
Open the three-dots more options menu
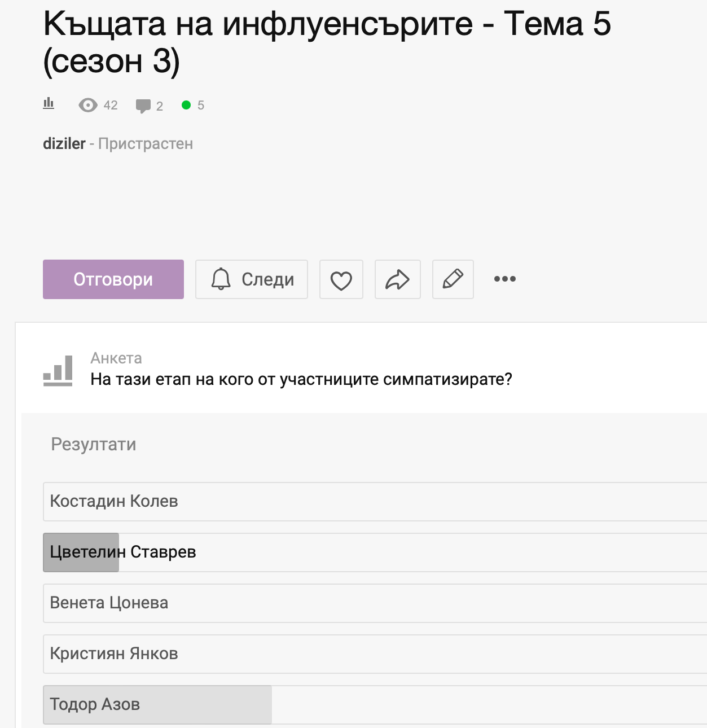(x=504, y=279)
